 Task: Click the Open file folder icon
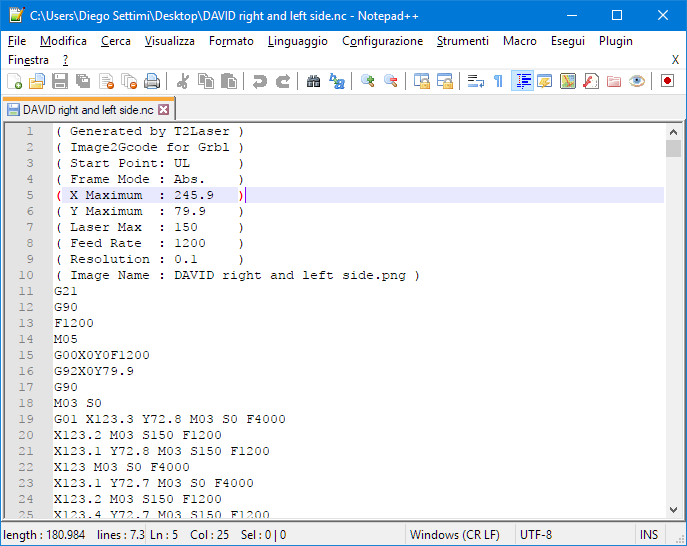pyautogui.click(x=36, y=81)
